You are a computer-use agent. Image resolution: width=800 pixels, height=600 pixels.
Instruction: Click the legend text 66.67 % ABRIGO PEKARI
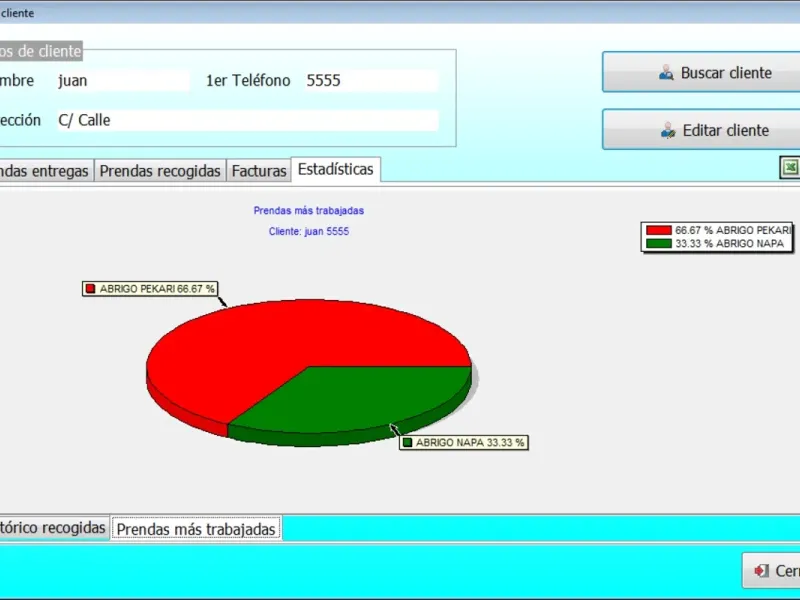(733, 230)
